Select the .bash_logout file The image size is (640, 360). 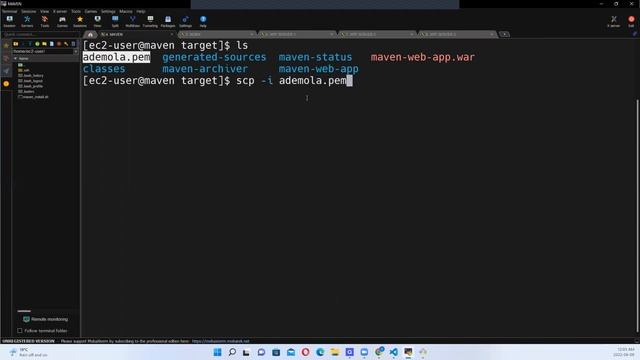pos(31,81)
